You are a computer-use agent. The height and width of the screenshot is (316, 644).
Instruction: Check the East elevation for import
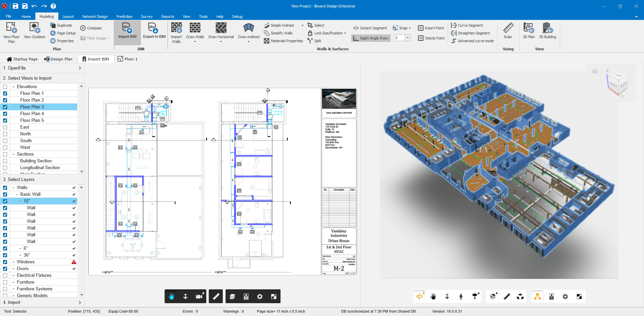click(x=5, y=127)
